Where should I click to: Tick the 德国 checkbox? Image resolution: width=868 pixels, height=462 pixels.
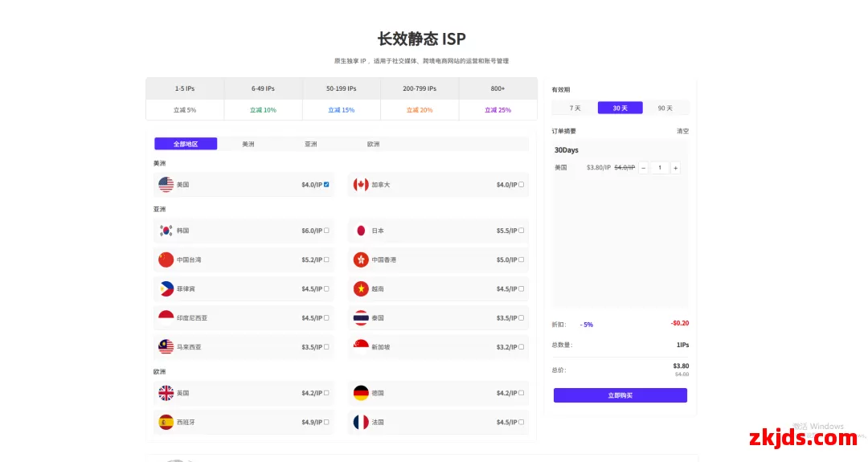(522, 393)
